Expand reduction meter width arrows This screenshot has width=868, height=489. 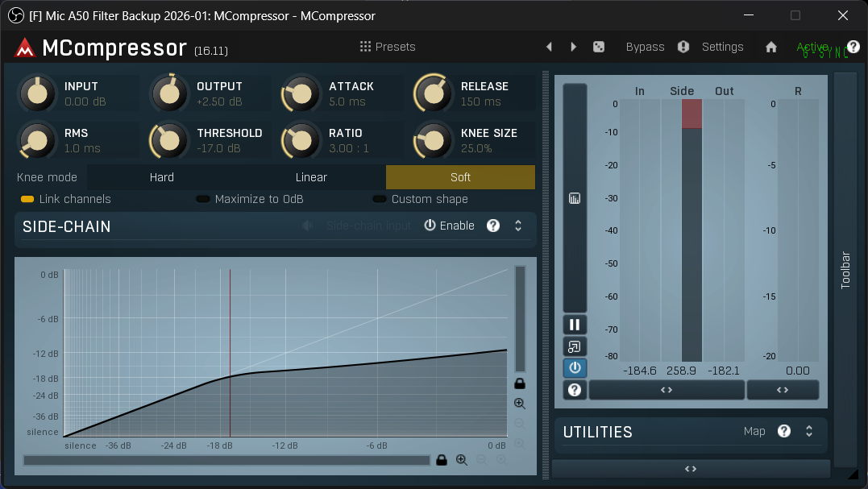coord(783,390)
